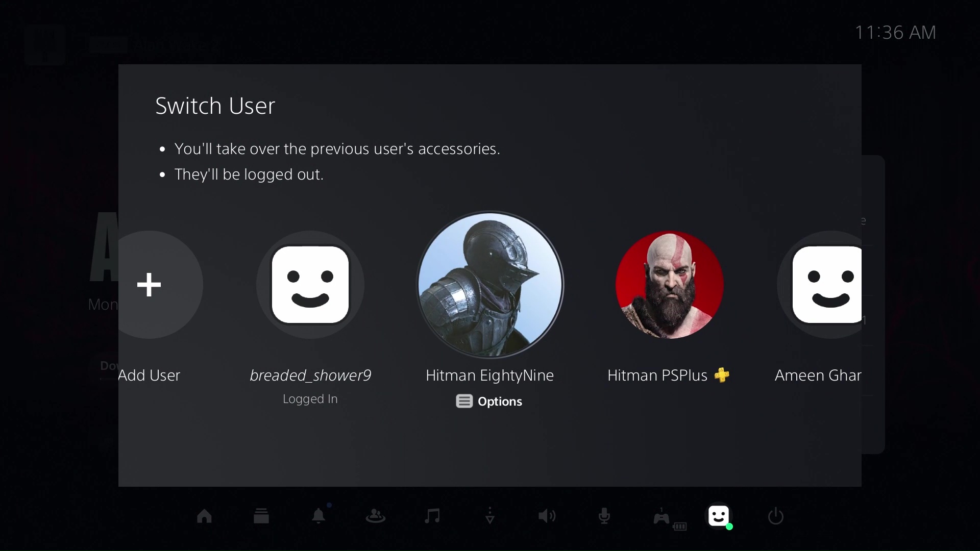Select the active Profile avatar icon

pos(718,516)
